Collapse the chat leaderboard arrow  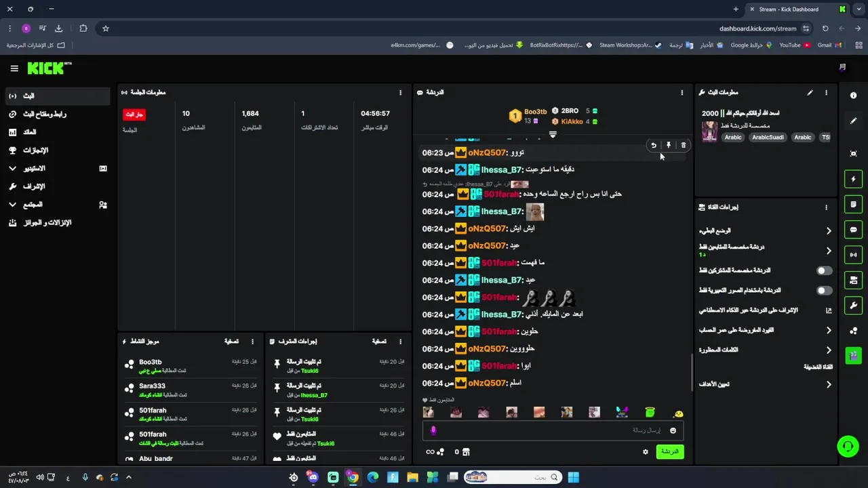(x=553, y=134)
